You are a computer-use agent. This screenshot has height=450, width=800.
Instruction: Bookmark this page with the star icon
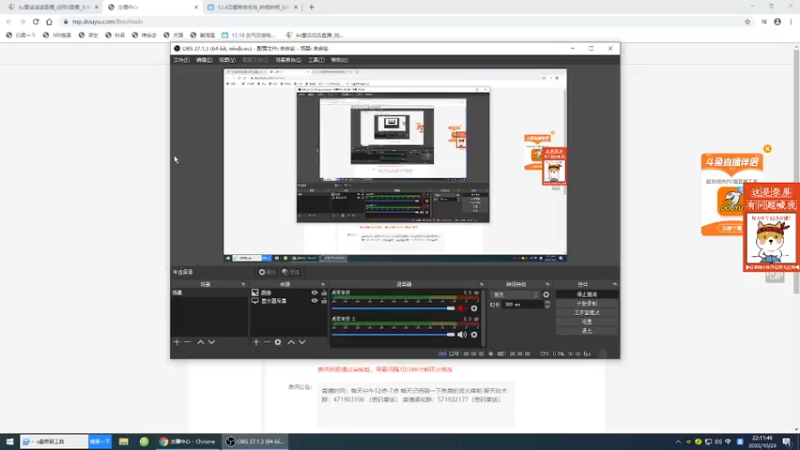747,21
